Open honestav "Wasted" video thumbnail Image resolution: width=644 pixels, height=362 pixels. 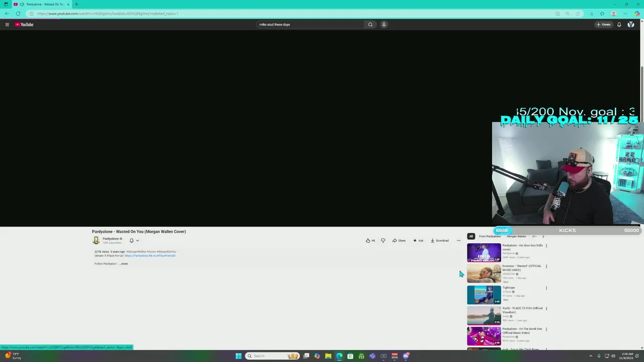tap(484, 274)
